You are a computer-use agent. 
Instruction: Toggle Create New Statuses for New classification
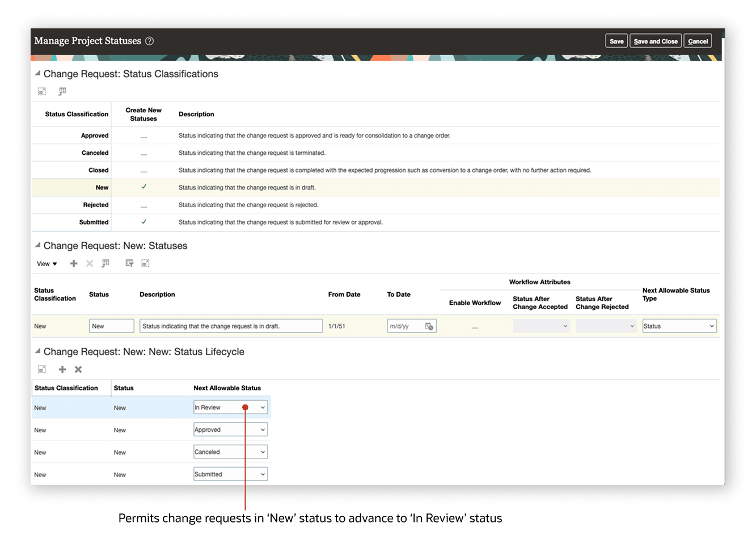point(144,187)
